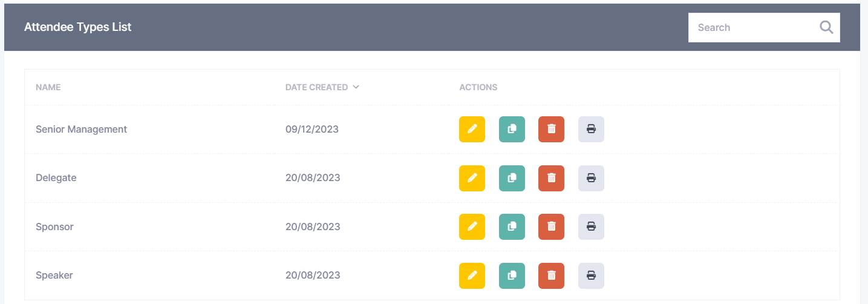
Task: Click the magnifying glass search icon
Action: 826,27
